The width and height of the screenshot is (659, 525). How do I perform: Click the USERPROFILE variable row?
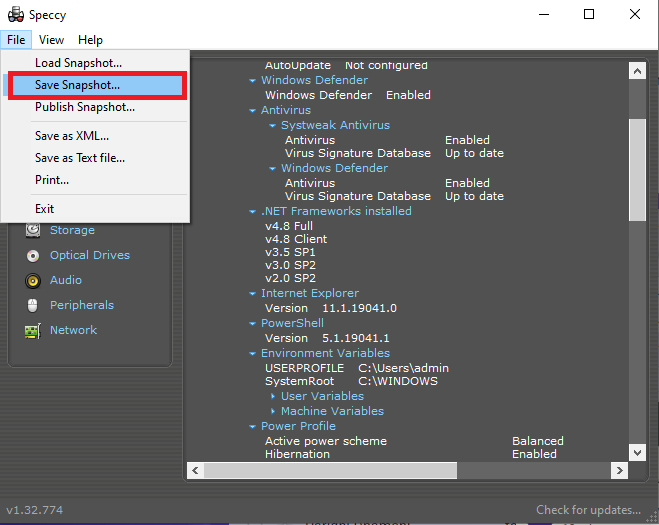point(357,368)
